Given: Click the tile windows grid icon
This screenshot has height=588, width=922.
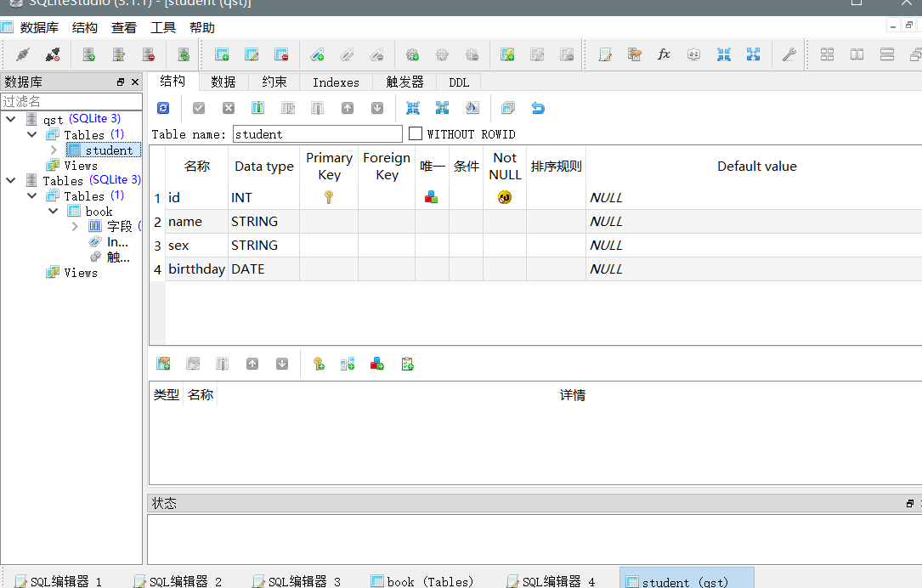Looking at the screenshot, I should pyautogui.click(x=828, y=54).
